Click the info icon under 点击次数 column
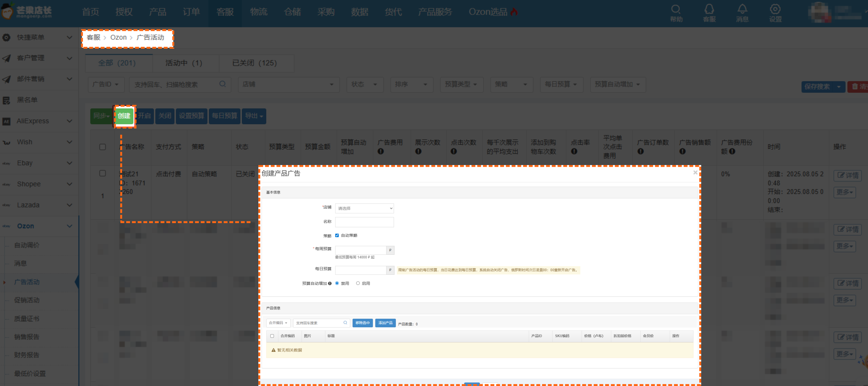The height and width of the screenshot is (386, 868). pos(454,151)
